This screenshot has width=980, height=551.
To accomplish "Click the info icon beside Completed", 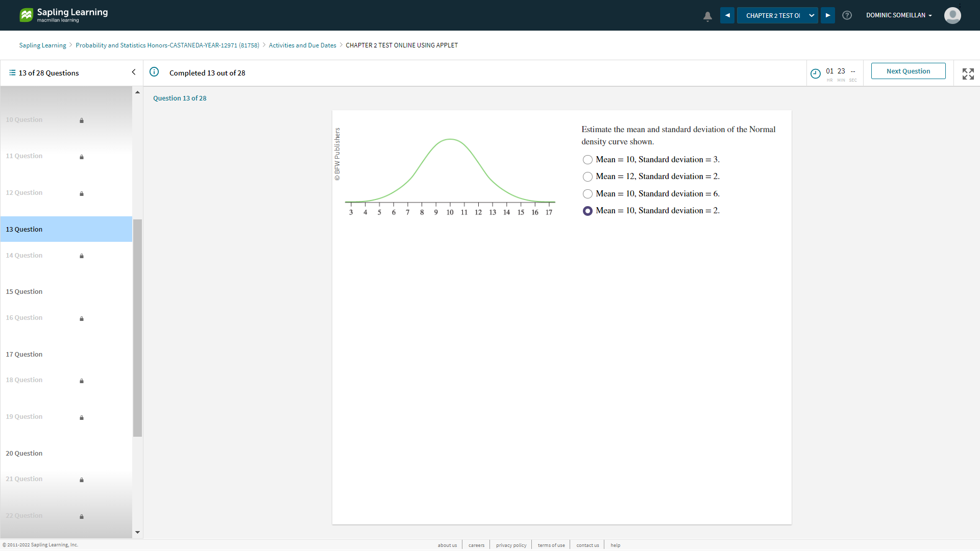I will coord(154,72).
